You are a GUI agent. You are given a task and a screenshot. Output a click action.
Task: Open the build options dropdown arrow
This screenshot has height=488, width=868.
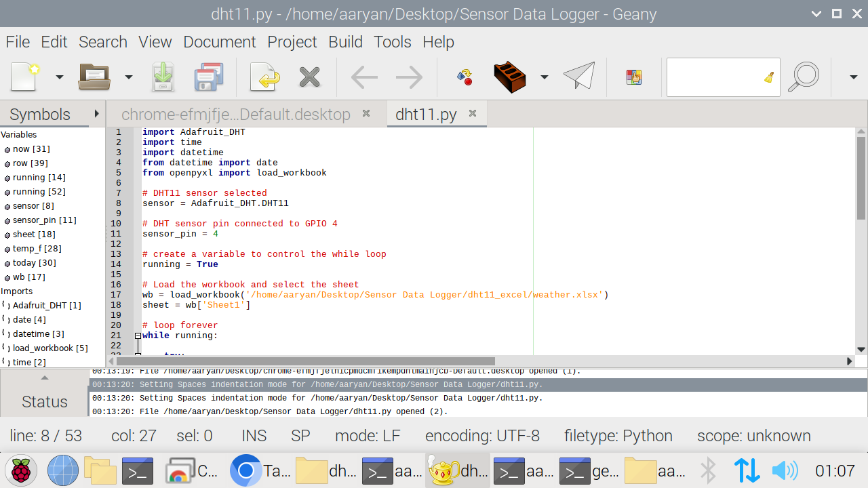[x=544, y=77]
